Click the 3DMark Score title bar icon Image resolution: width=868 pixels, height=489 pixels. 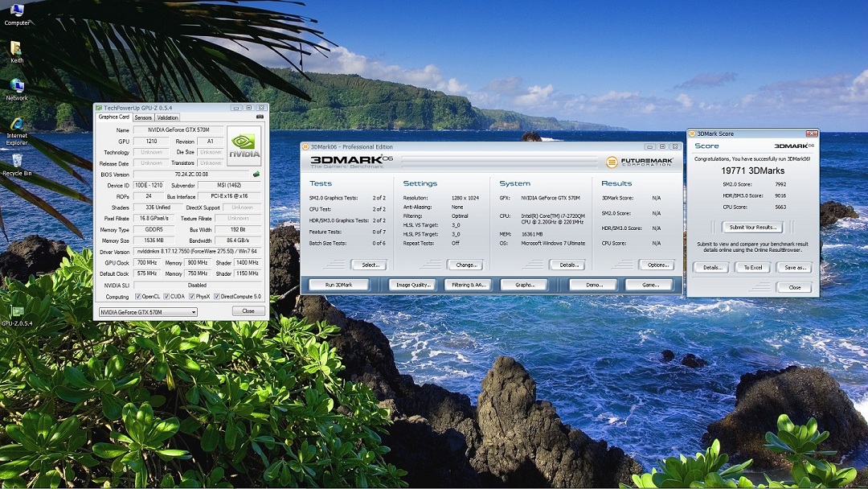[692, 134]
